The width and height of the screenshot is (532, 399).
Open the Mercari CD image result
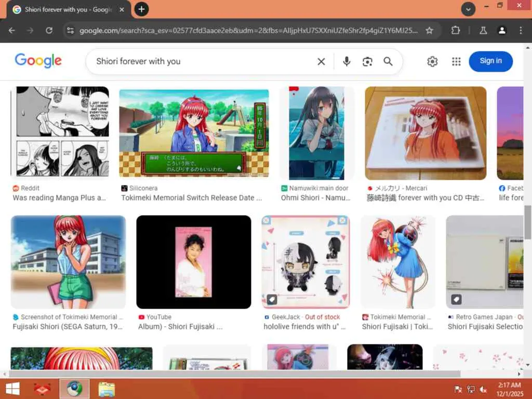(x=425, y=133)
